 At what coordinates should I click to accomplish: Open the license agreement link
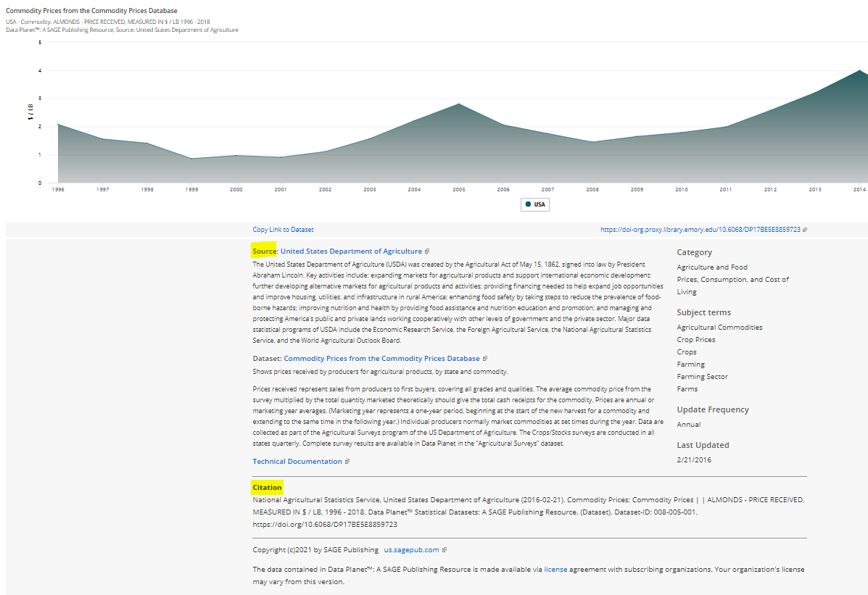[555, 570]
